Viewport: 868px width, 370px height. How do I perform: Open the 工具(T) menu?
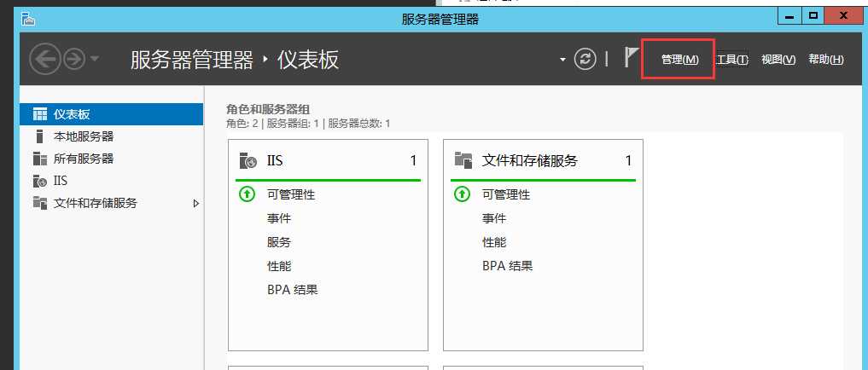click(731, 60)
